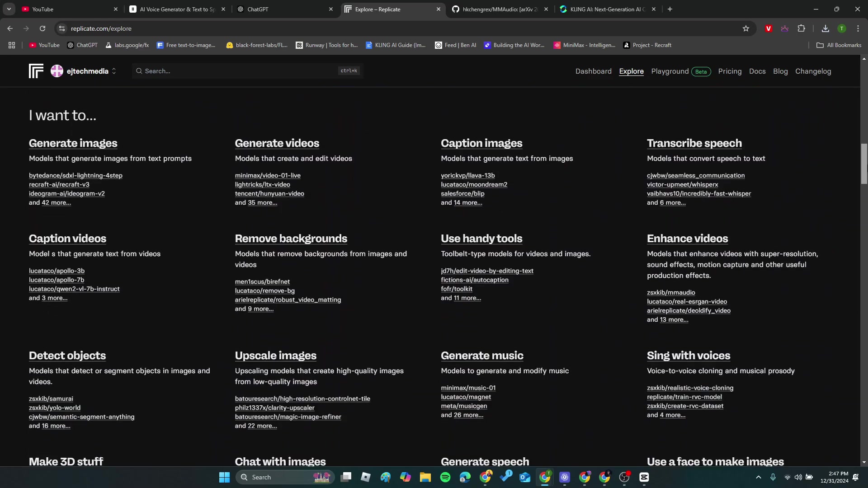Open the tab search dropdown arrow

[x=9, y=9]
